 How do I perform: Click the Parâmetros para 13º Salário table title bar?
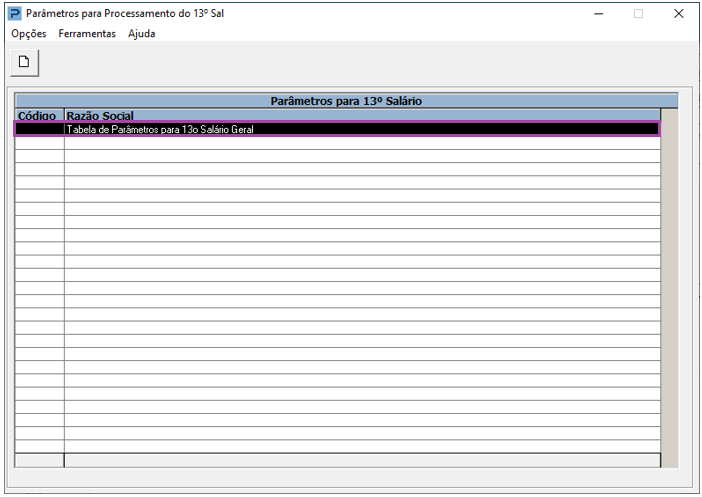click(x=346, y=101)
